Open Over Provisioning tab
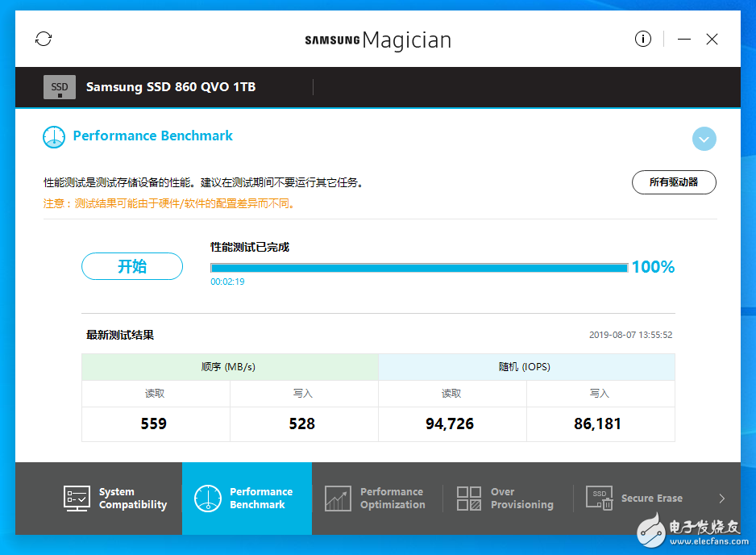 [x=508, y=499]
